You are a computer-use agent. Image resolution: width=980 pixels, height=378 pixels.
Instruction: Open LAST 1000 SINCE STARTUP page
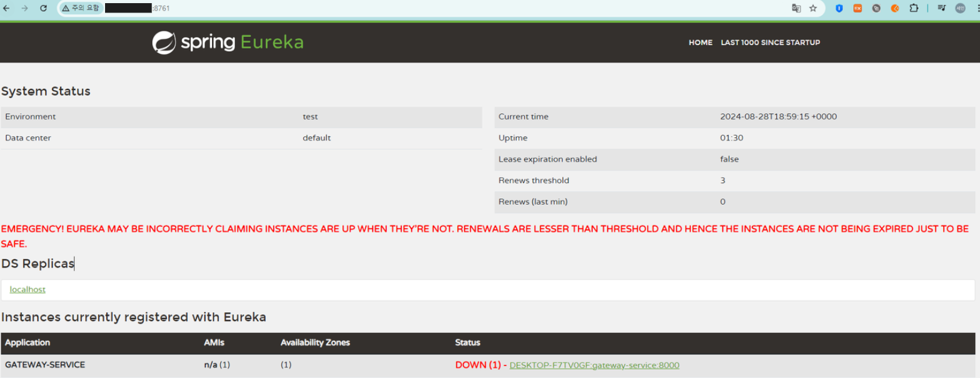[770, 43]
